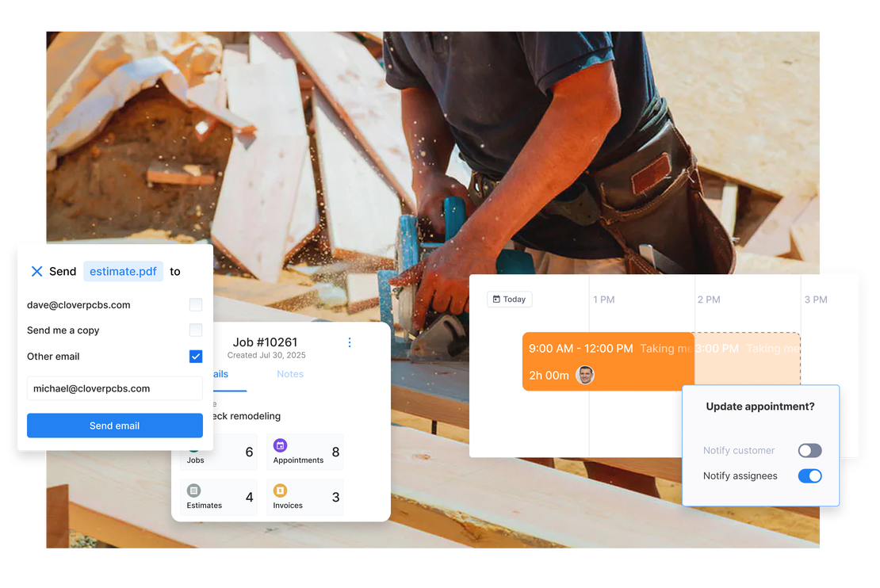This screenshot has height=588, width=880.
Task: Switch to the Notes tab
Action: click(290, 374)
